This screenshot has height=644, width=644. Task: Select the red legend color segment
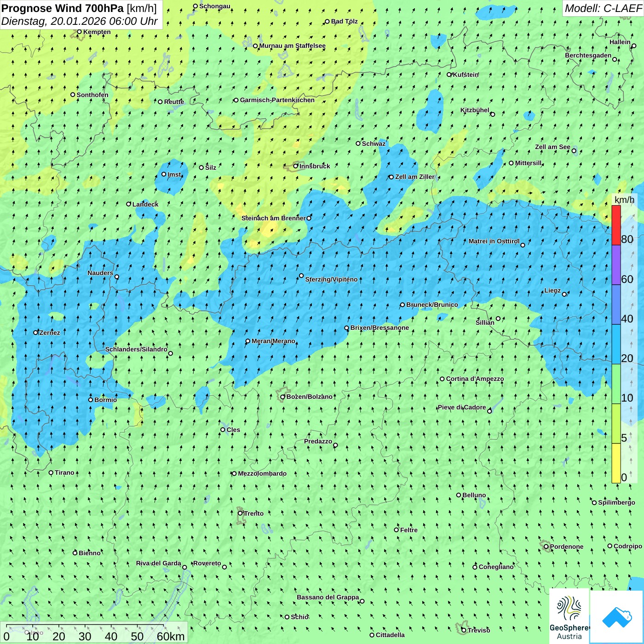click(616, 225)
